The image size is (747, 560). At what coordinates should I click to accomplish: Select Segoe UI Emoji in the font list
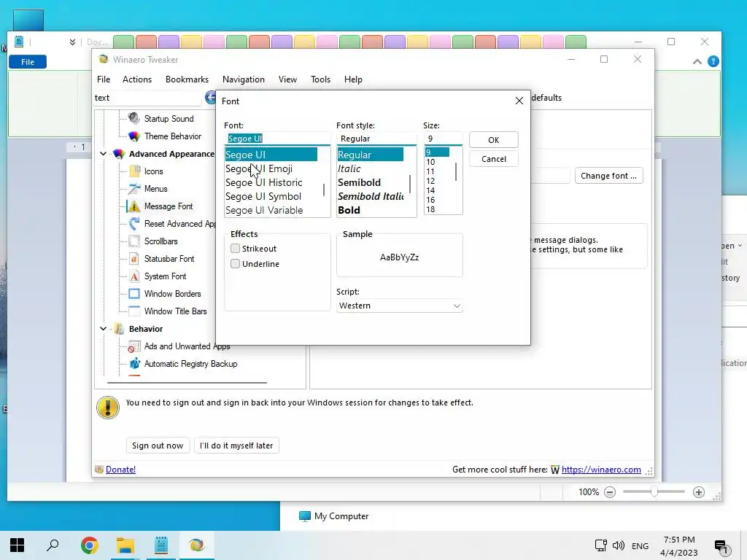pyautogui.click(x=271, y=168)
